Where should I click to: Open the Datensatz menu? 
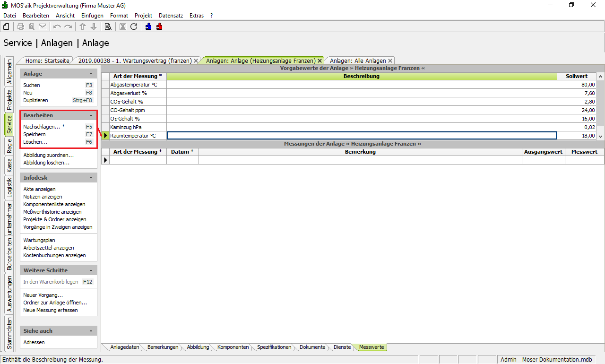tap(171, 16)
